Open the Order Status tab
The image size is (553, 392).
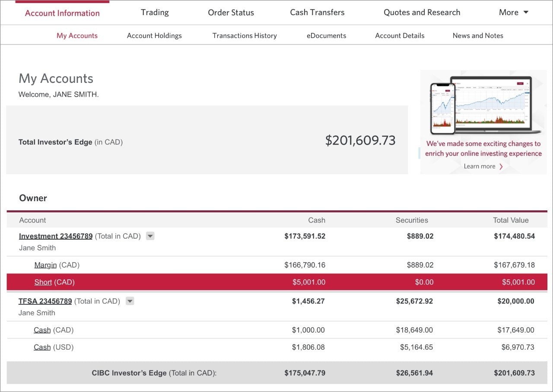[231, 13]
